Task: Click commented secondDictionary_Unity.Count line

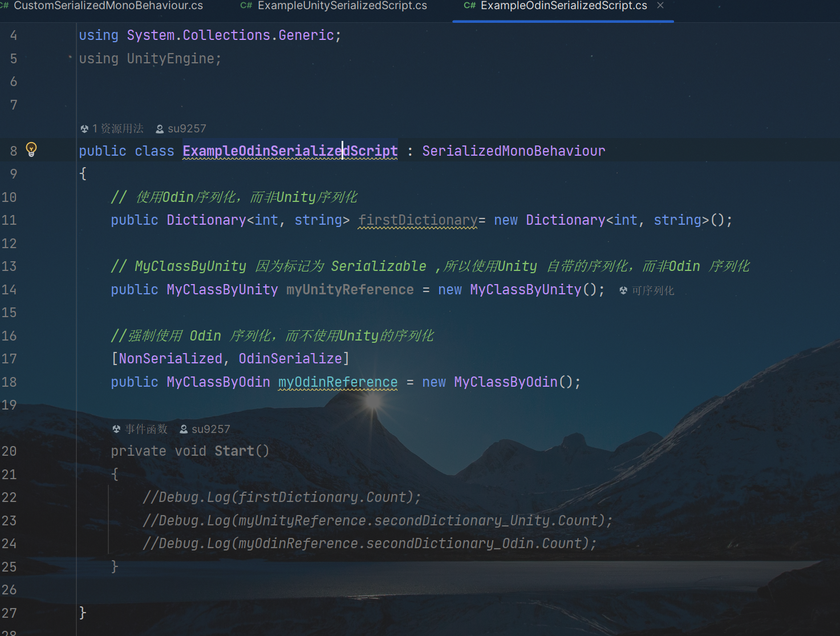Action: 378,521
